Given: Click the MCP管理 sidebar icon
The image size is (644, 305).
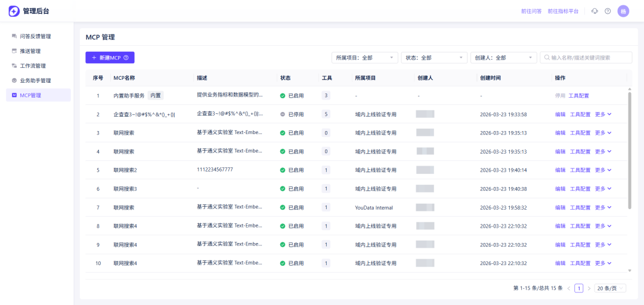Looking at the screenshot, I should (x=14, y=95).
